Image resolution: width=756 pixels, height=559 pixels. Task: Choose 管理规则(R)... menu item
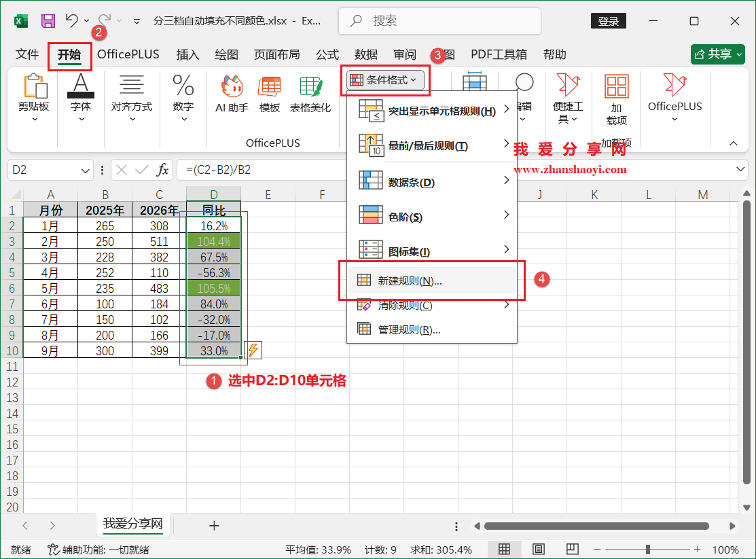click(432, 330)
